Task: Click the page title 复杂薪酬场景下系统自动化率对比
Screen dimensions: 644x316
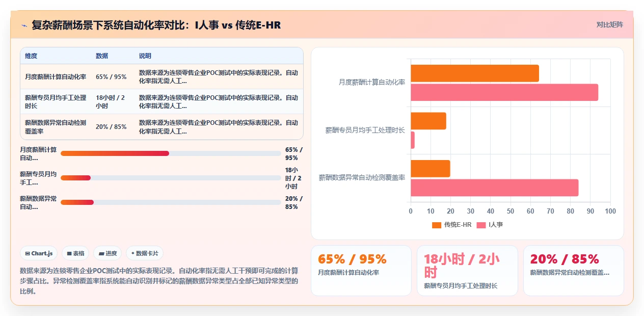Action: [156, 25]
